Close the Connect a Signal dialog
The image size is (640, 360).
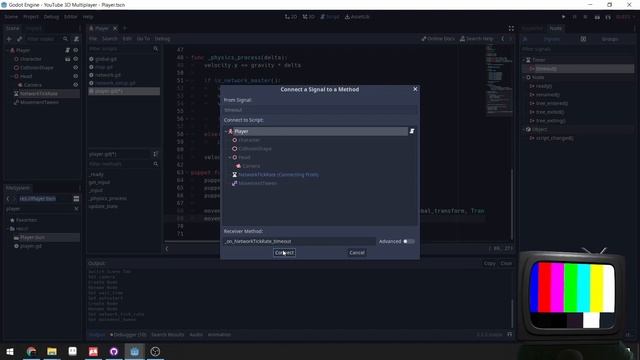(x=415, y=89)
